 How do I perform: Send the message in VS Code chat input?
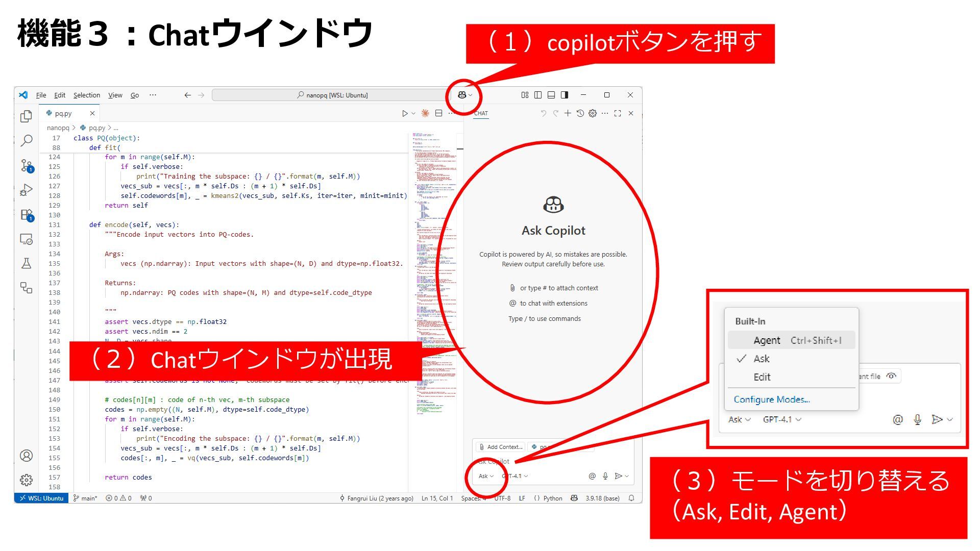tap(618, 476)
